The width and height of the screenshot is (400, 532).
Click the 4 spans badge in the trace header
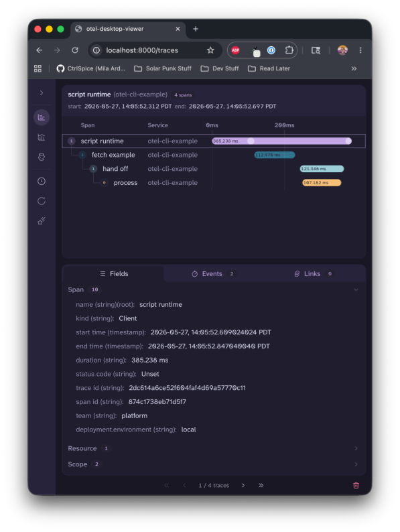(183, 95)
